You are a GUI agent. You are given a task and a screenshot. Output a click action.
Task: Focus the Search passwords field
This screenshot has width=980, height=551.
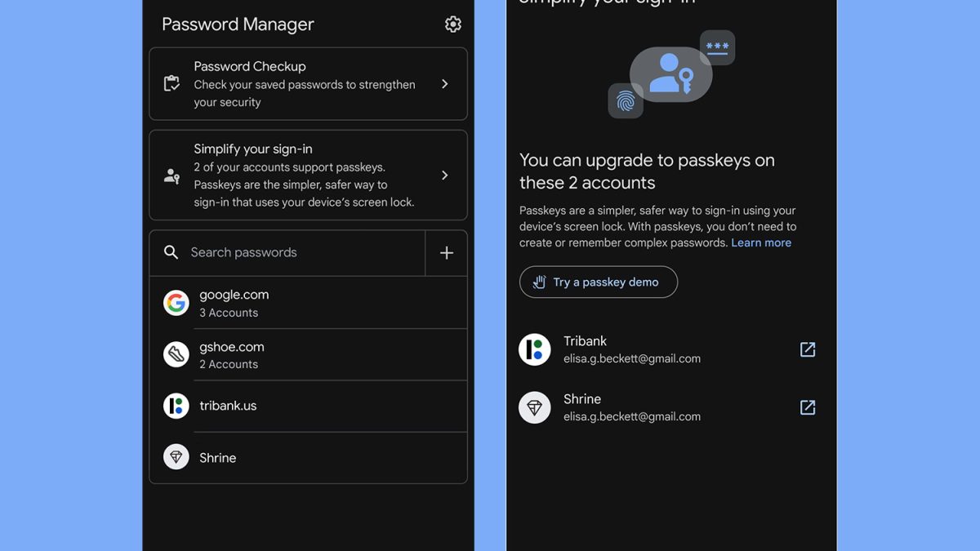pos(286,253)
